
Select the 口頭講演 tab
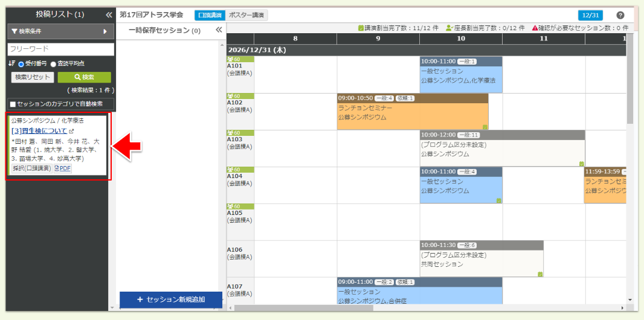pos(209,15)
